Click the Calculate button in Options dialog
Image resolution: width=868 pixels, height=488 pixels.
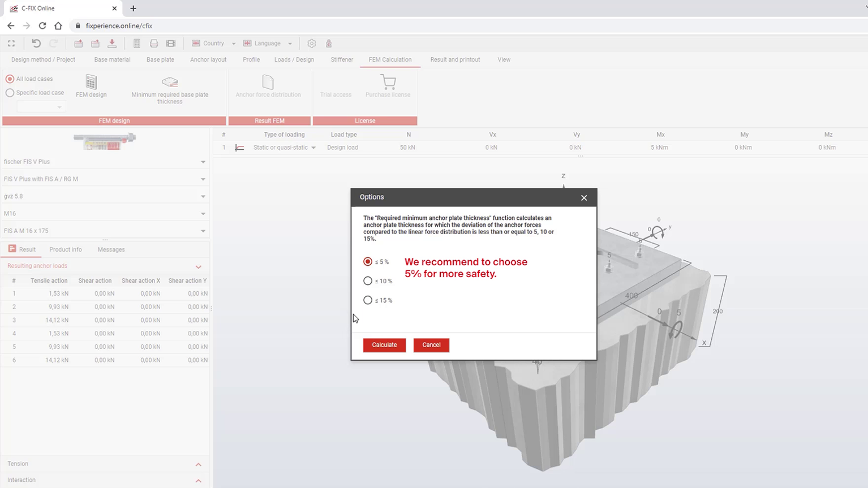[x=384, y=345]
